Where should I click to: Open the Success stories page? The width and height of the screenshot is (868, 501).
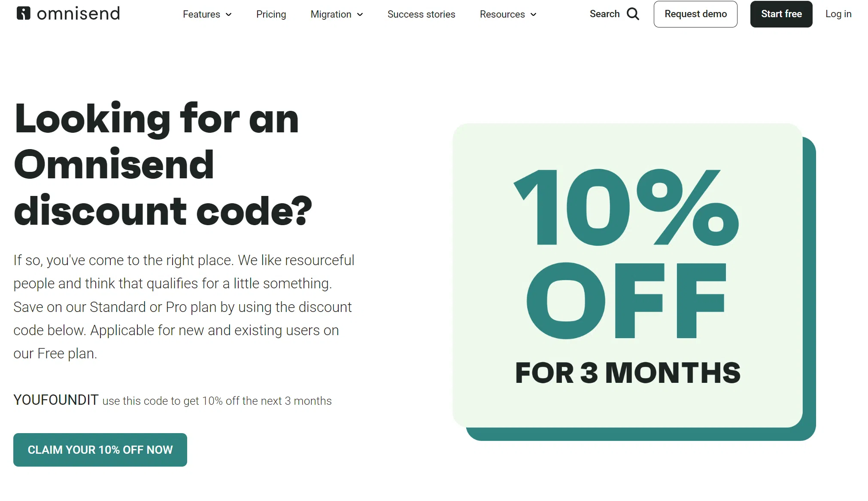tap(421, 15)
